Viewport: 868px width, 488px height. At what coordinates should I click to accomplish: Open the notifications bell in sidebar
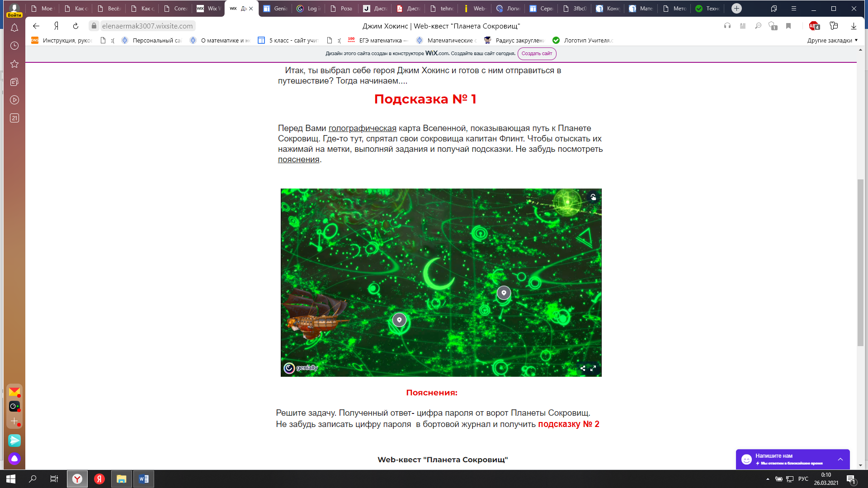tap(14, 28)
